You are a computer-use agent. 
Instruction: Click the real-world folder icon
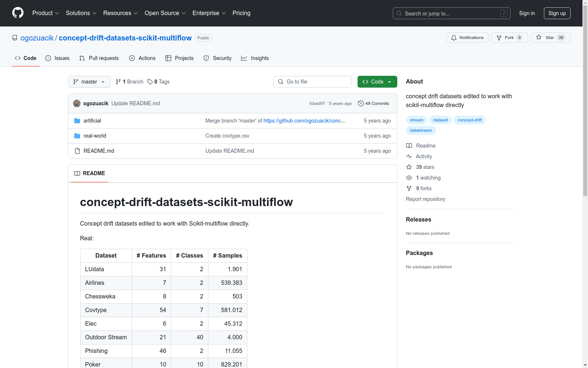[x=77, y=136]
